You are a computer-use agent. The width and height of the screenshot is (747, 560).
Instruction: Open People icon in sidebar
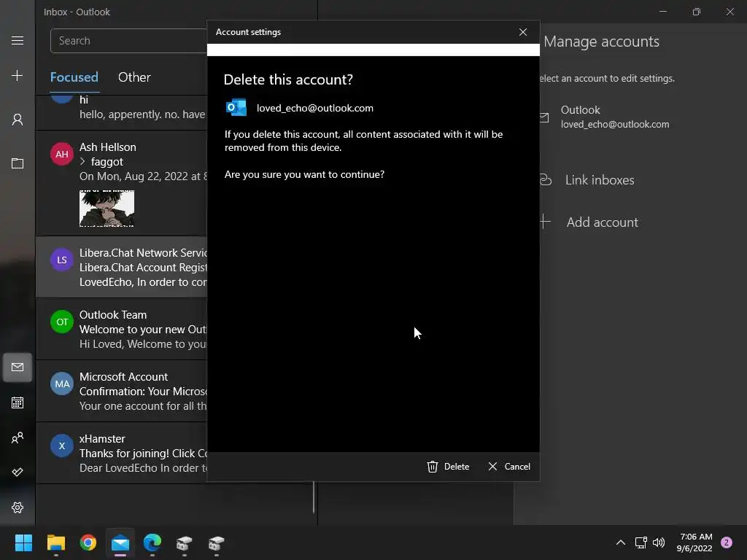18,437
